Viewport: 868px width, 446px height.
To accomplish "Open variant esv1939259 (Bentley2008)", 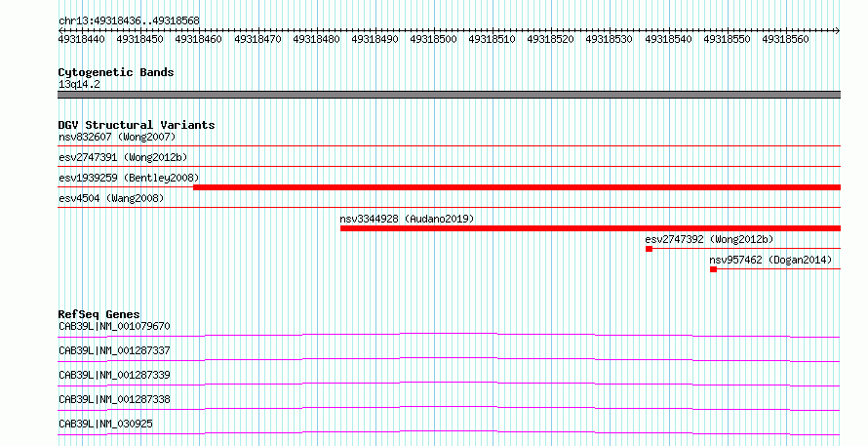I will point(129,178).
